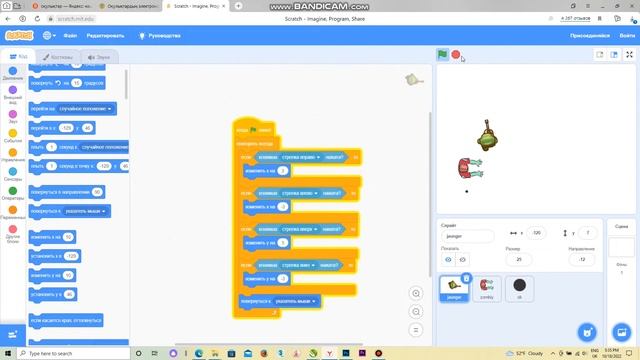The width and height of the screenshot is (640, 360).
Task: Zoom out the script workspace
Action: pyautogui.click(x=416, y=312)
